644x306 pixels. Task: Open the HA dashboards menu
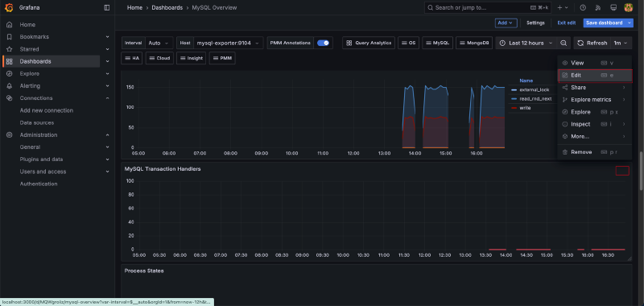(x=131, y=58)
